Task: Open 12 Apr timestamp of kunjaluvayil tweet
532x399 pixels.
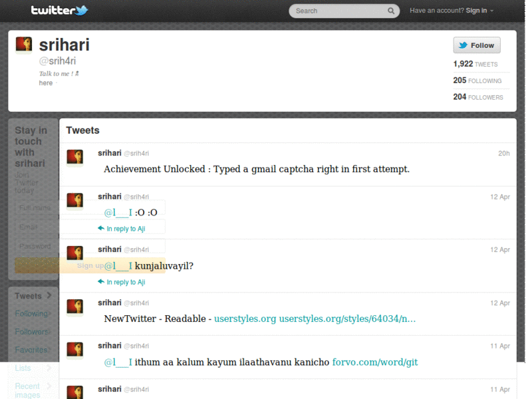Action: coord(500,250)
